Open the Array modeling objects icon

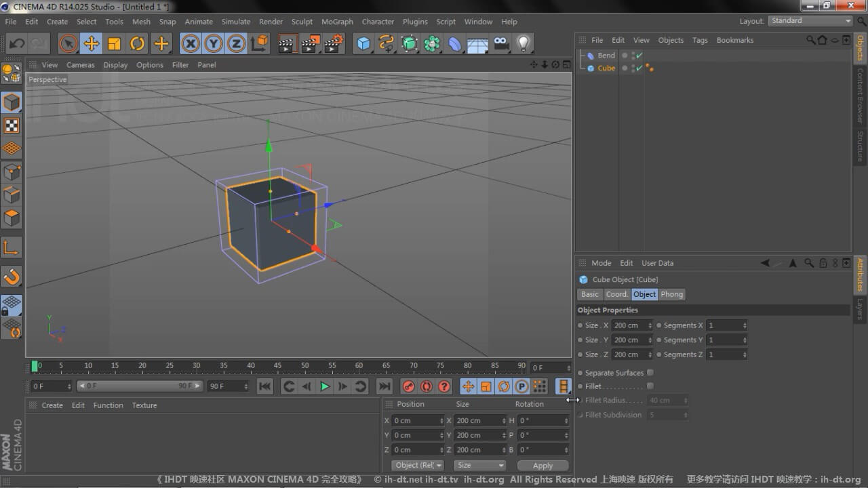point(432,44)
